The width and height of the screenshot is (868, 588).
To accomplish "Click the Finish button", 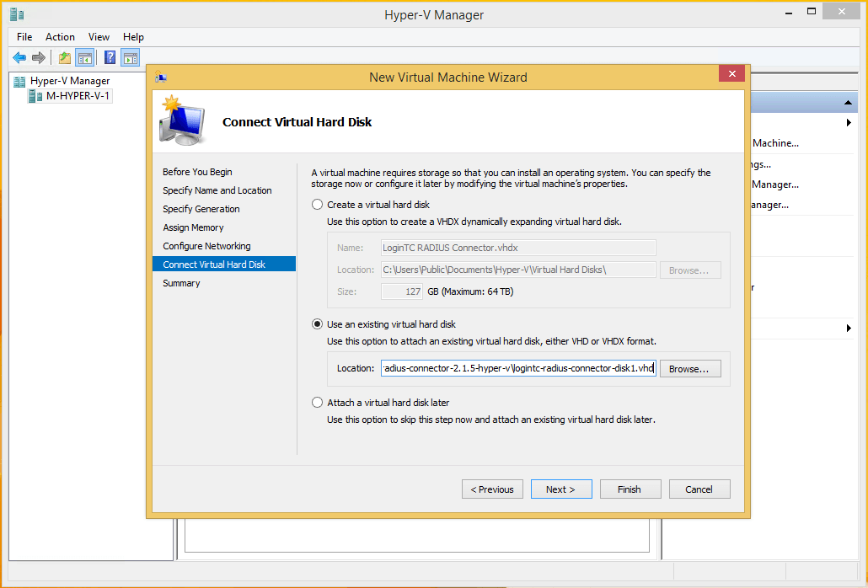I will click(x=630, y=489).
